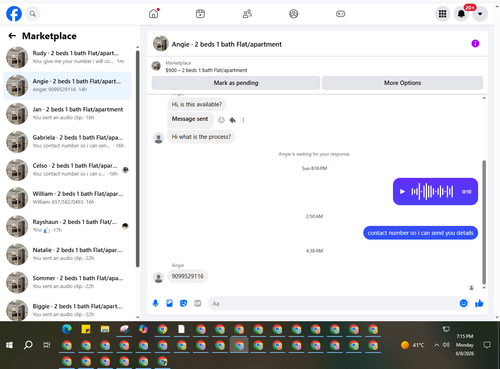Viewport: 500px width, 369px height.
Task: Go to the Home feed icon
Action: [154, 14]
